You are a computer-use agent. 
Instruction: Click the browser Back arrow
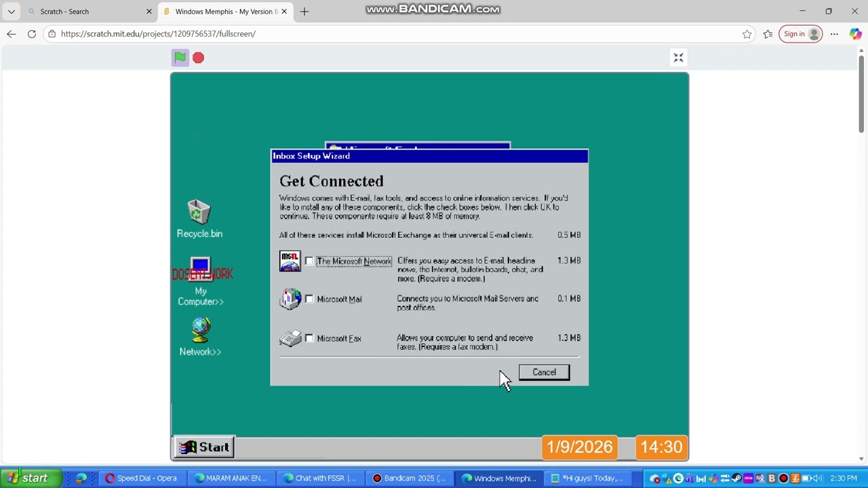[12, 34]
